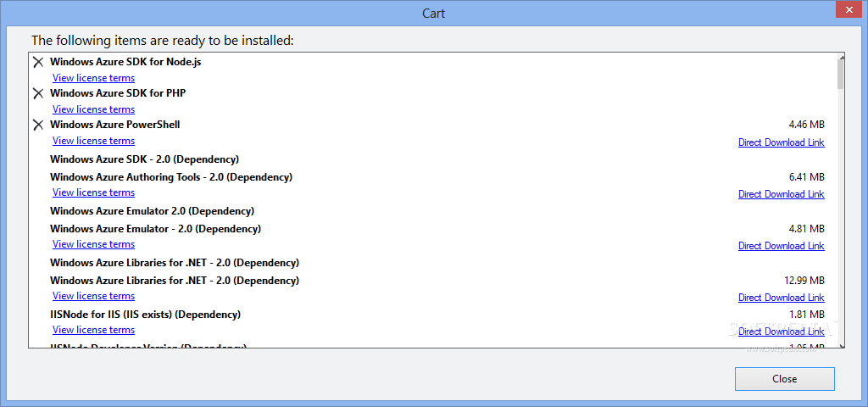View license terms for Azure Authoring Tools
This screenshot has width=868, height=407.
tap(93, 192)
